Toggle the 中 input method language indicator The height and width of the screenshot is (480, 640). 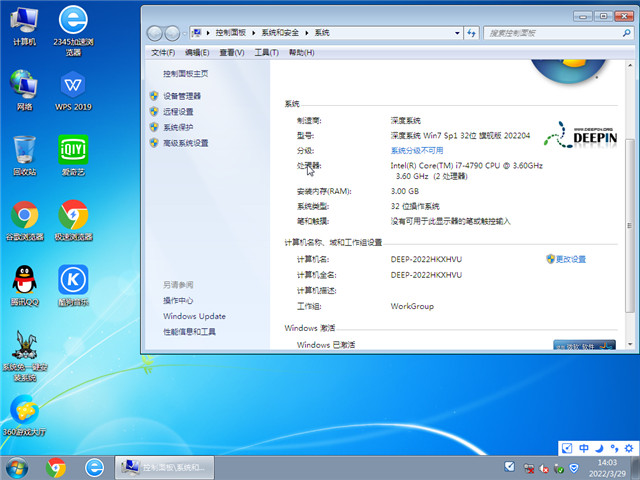584,449
